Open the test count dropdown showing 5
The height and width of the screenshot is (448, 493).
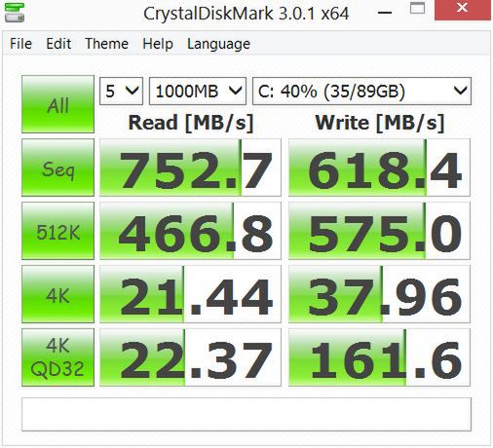click(121, 92)
